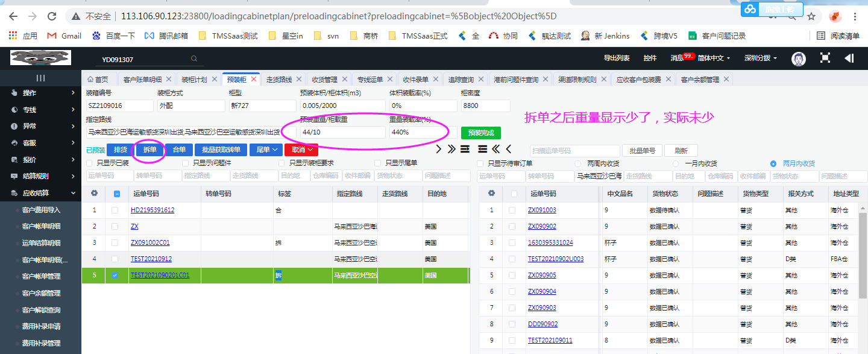The height and width of the screenshot is (354, 868).
Task: Close the 预装柜 tab
Action: 254,79
